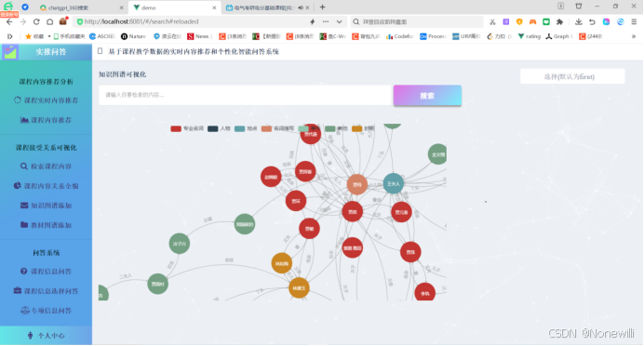
Task: Focus the knowledge graph search input field
Action: [x=245, y=95]
